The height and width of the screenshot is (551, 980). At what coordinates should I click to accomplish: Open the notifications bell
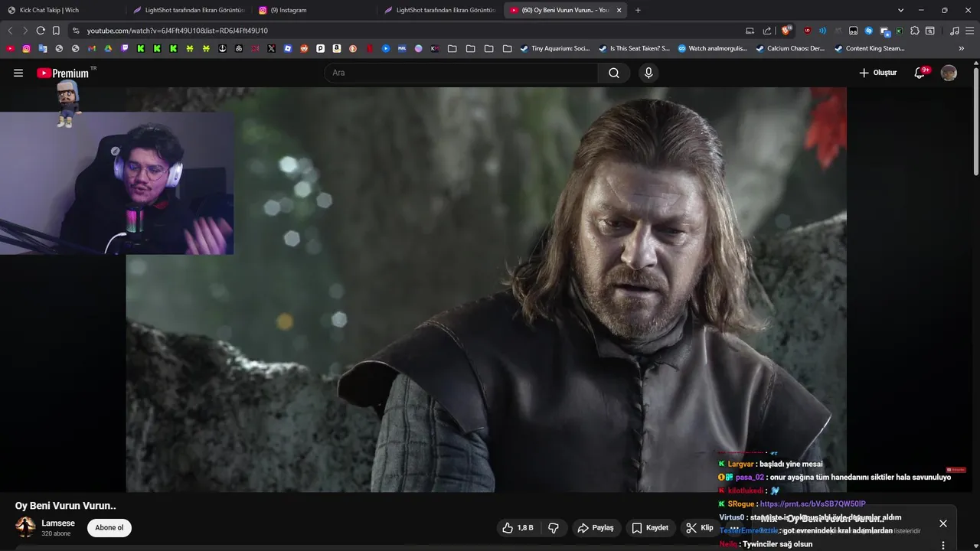pyautogui.click(x=921, y=73)
